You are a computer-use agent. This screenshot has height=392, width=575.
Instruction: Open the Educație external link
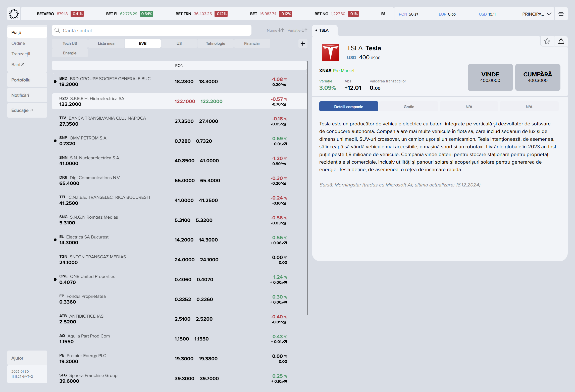[x=27, y=110]
